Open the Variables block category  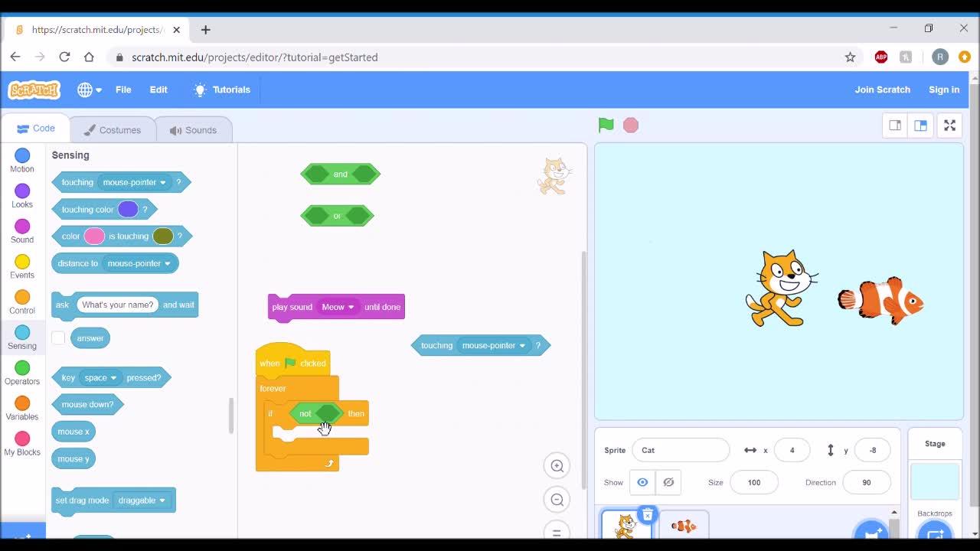(22, 409)
